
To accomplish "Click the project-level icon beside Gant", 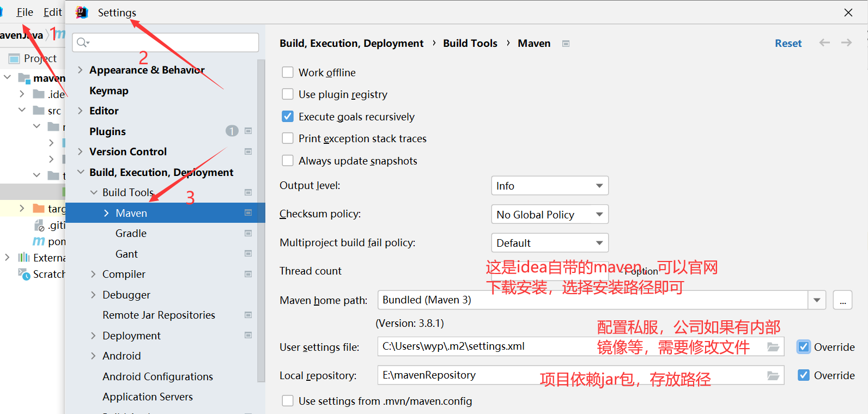I will (x=248, y=253).
